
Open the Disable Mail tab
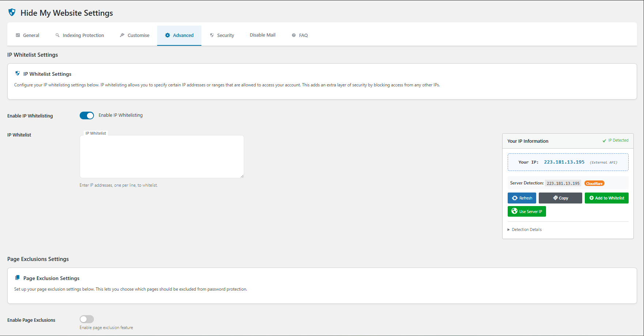(262, 35)
